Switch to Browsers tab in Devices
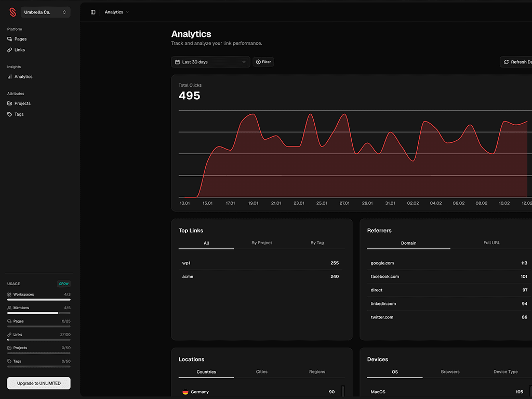The image size is (532, 399). 450,371
